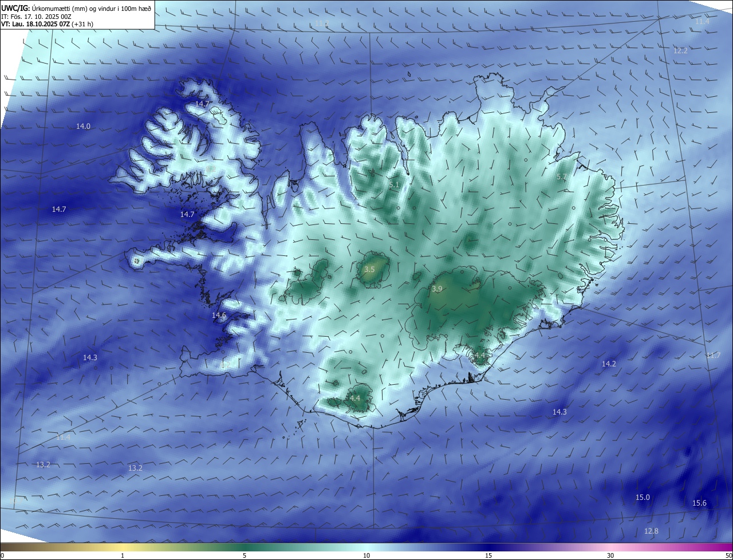
Task: Click the '0' tick label on the color scale
Action: [2, 555]
